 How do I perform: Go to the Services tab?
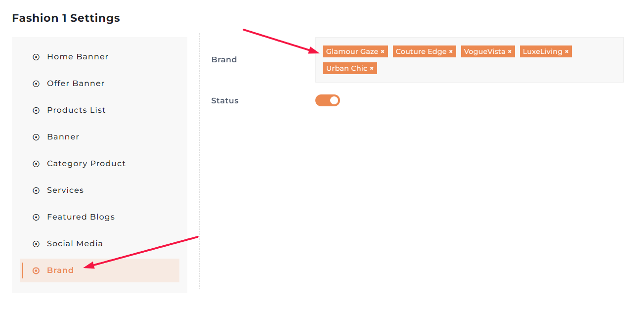[65, 190]
